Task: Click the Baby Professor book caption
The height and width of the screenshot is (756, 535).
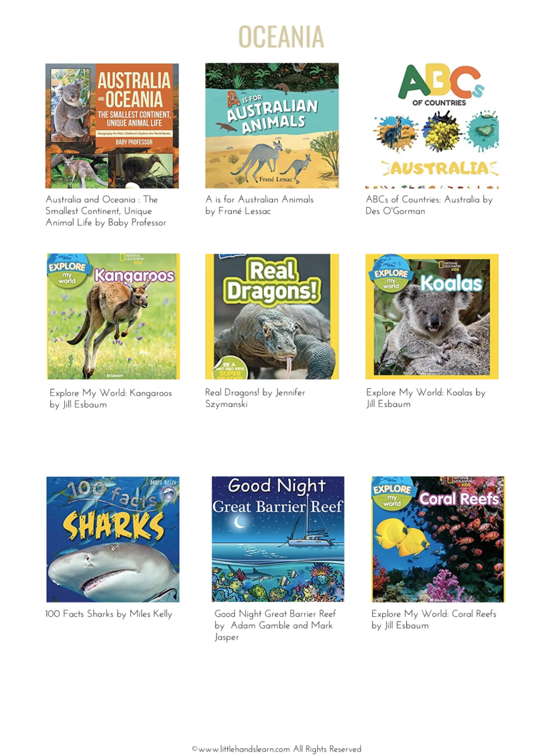Action: 106,211
